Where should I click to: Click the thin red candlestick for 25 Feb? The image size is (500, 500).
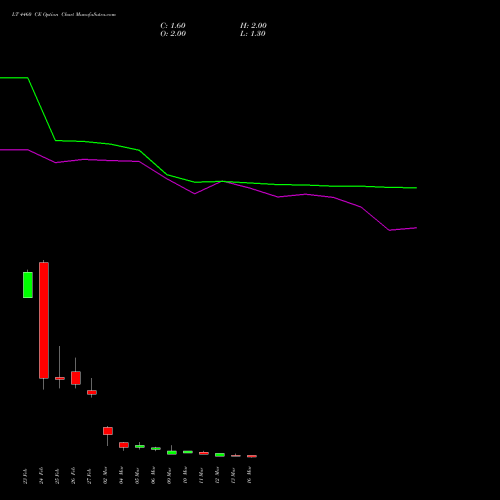60,378
